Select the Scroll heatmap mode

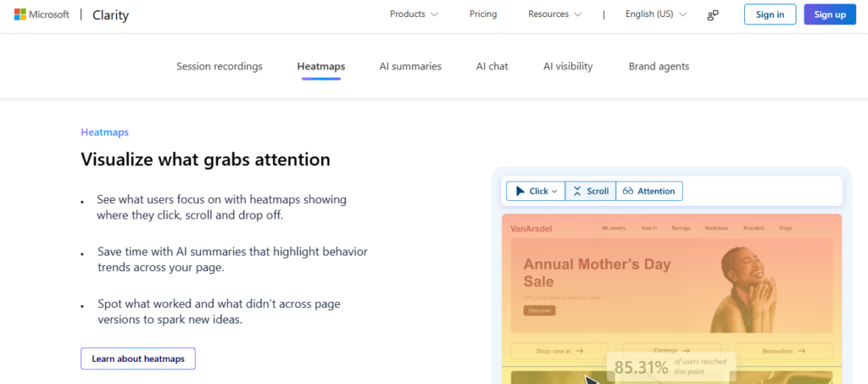[x=590, y=191]
